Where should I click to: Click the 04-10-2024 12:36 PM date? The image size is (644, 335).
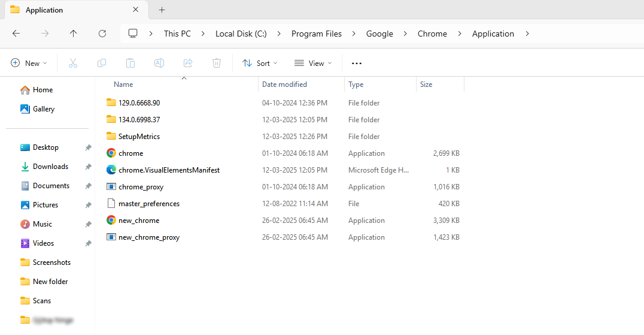pos(294,102)
